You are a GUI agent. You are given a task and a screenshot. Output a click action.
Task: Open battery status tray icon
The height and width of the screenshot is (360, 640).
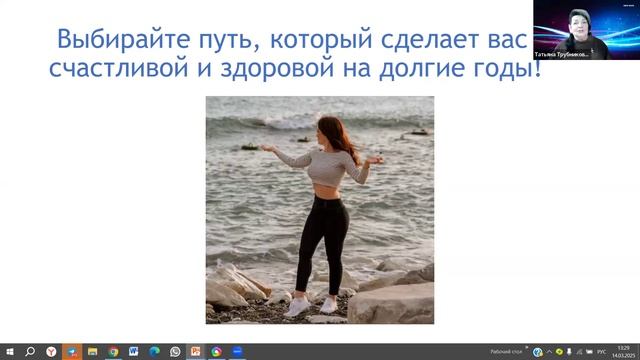(x=589, y=351)
